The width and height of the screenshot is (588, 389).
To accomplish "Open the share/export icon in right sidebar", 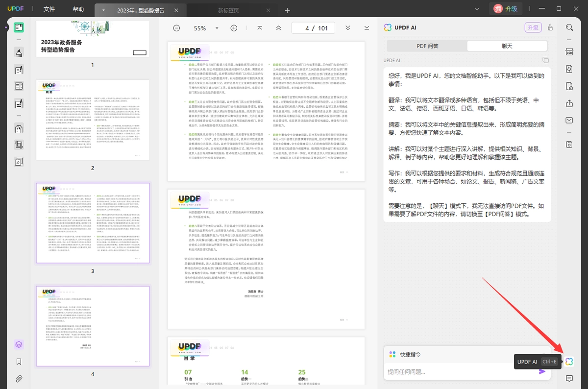I will [x=569, y=103].
